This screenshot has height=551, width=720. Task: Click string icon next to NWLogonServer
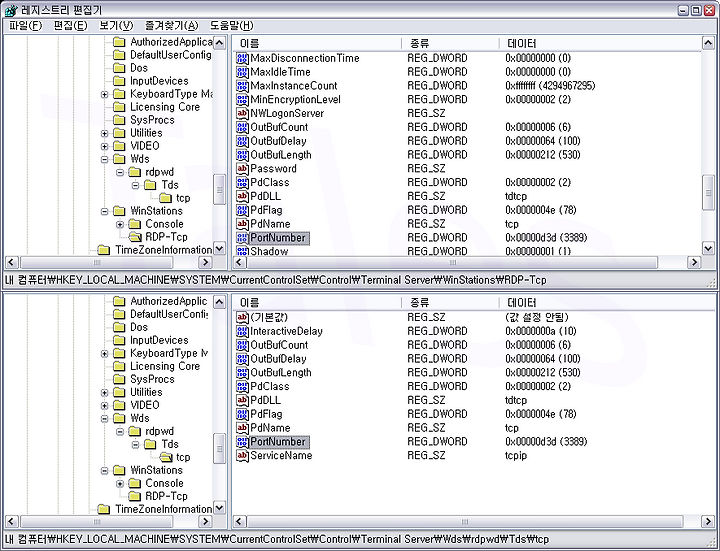[x=242, y=113]
